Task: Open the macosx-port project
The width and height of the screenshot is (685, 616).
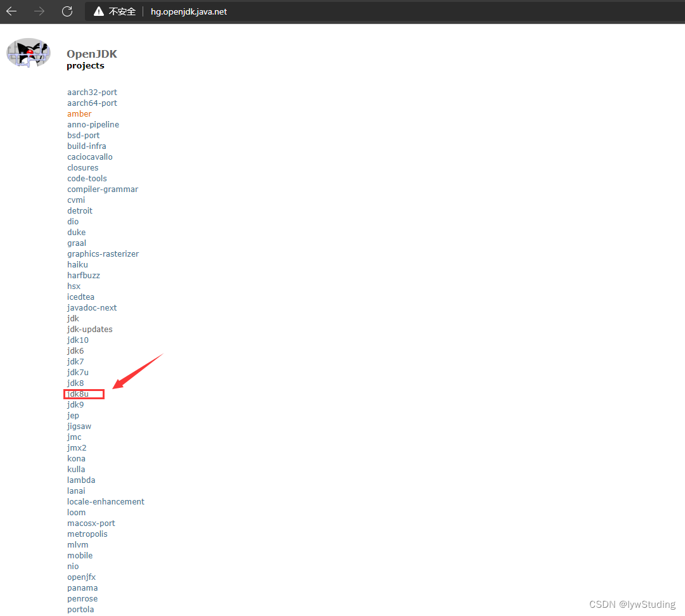Action: (x=91, y=523)
